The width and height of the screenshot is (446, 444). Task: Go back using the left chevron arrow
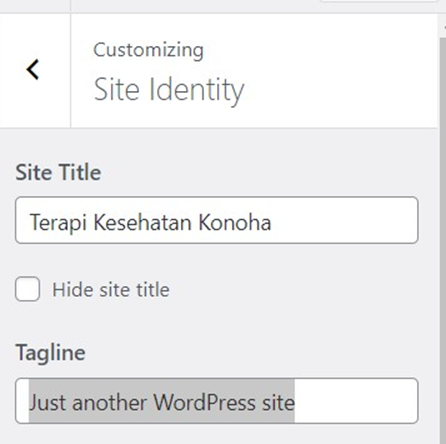point(33,70)
